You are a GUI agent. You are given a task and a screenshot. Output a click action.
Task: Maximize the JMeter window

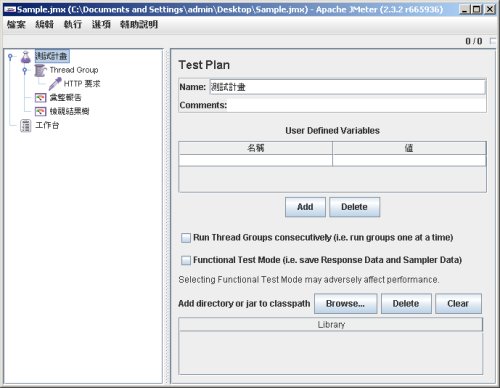(477, 9)
